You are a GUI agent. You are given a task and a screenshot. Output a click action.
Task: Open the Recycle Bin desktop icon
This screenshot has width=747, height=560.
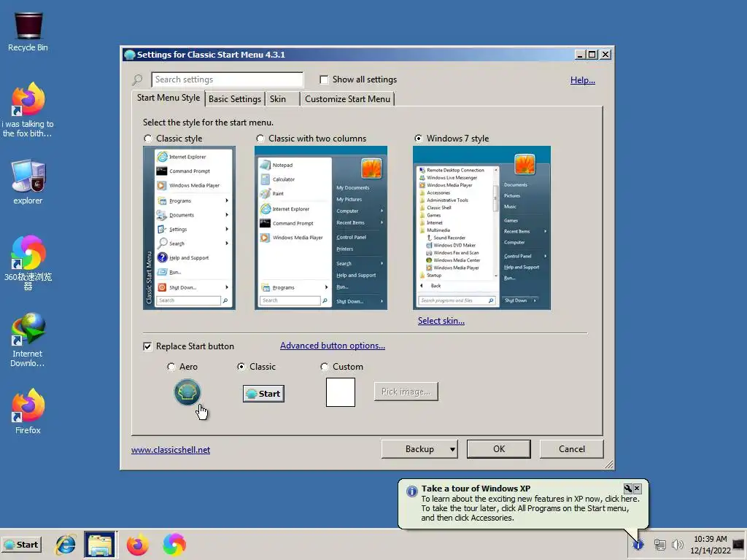coord(28,31)
